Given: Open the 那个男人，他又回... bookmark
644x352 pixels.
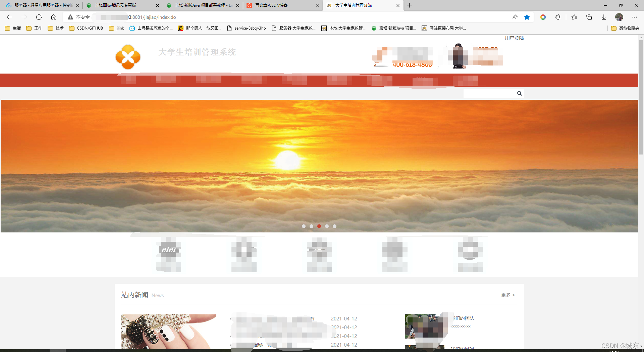Looking at the screenshot, I should coord(200,28).
